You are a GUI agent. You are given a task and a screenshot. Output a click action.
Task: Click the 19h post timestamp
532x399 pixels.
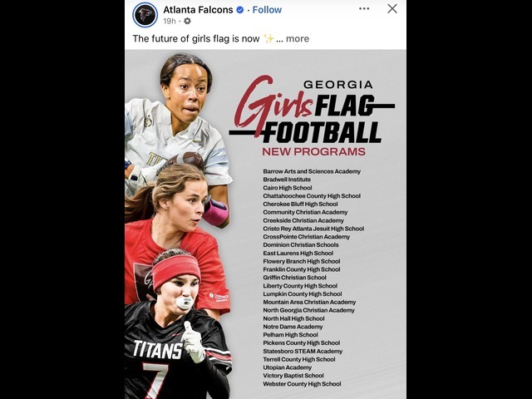170,21
